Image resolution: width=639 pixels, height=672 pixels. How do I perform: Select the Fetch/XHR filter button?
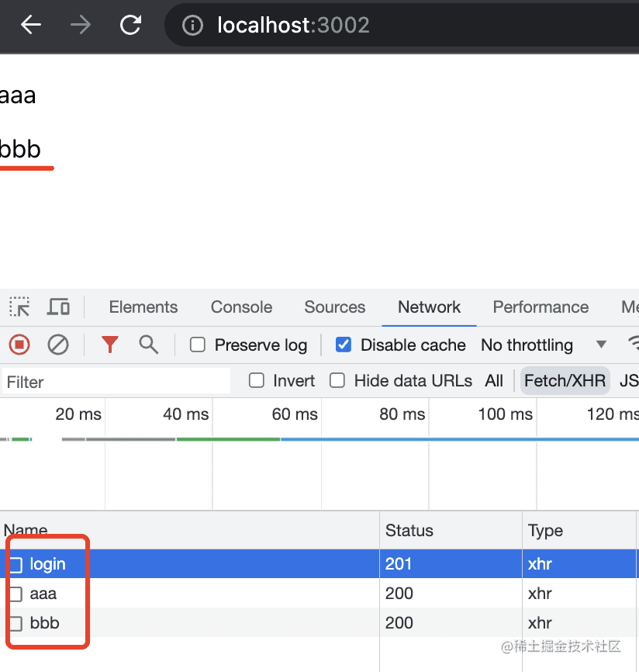[x=565, y=381]
